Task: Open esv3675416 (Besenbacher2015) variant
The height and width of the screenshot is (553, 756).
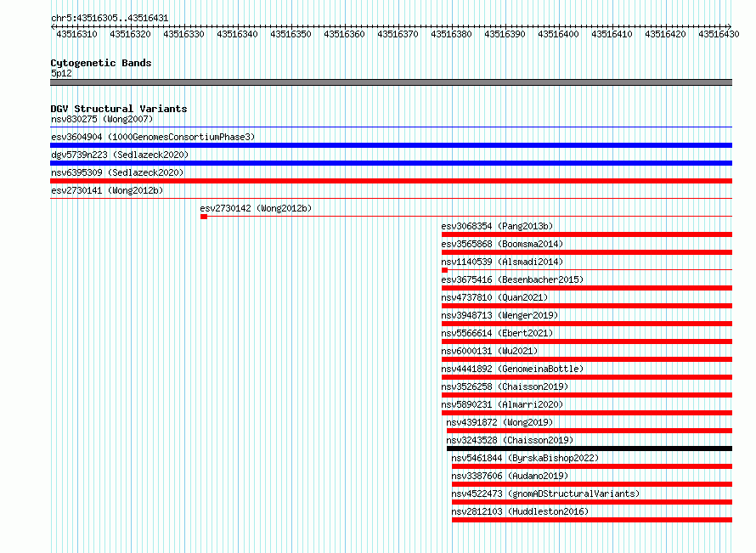Action: click(x=512, y=279)
